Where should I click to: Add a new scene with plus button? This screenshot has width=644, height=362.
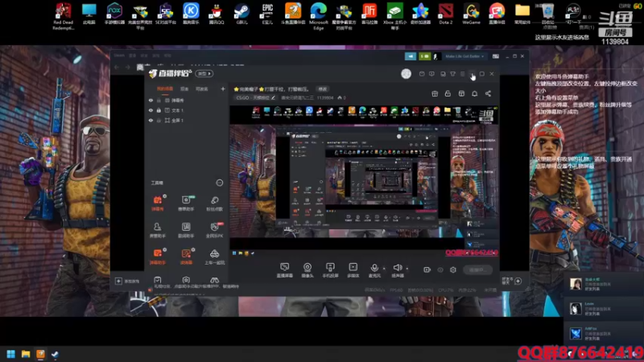pyautogui.click(x=223, y=88)
